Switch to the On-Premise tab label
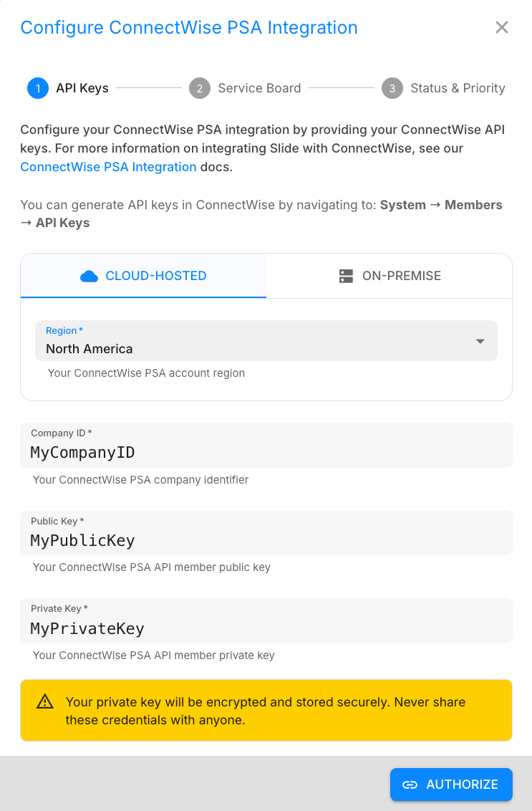This screenshot has width=532, height=811. 402,276
